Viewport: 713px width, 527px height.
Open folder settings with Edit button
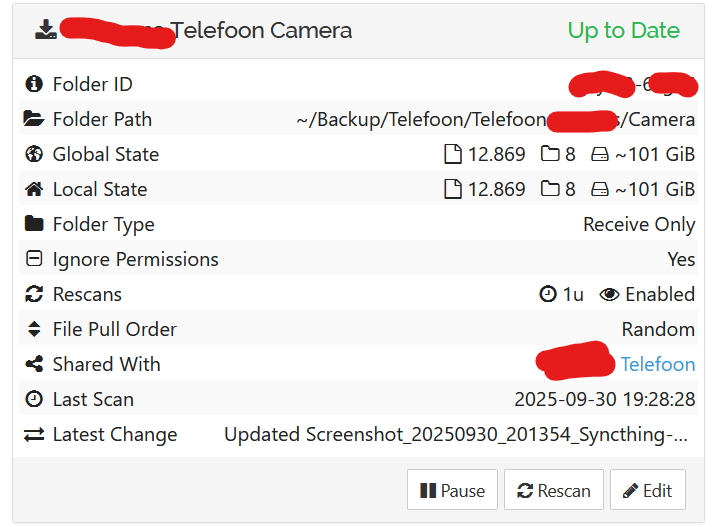click(647, 490)
